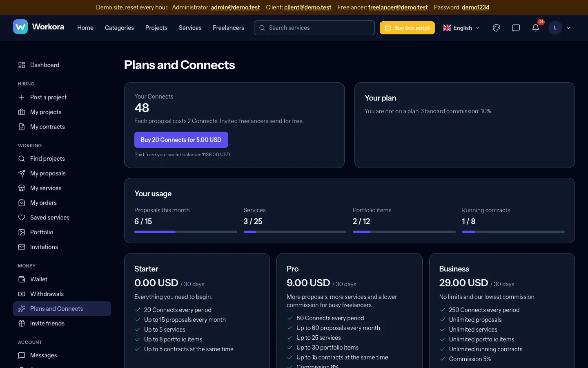Click the magnifier icon beside Find projects

pos(22,159)
